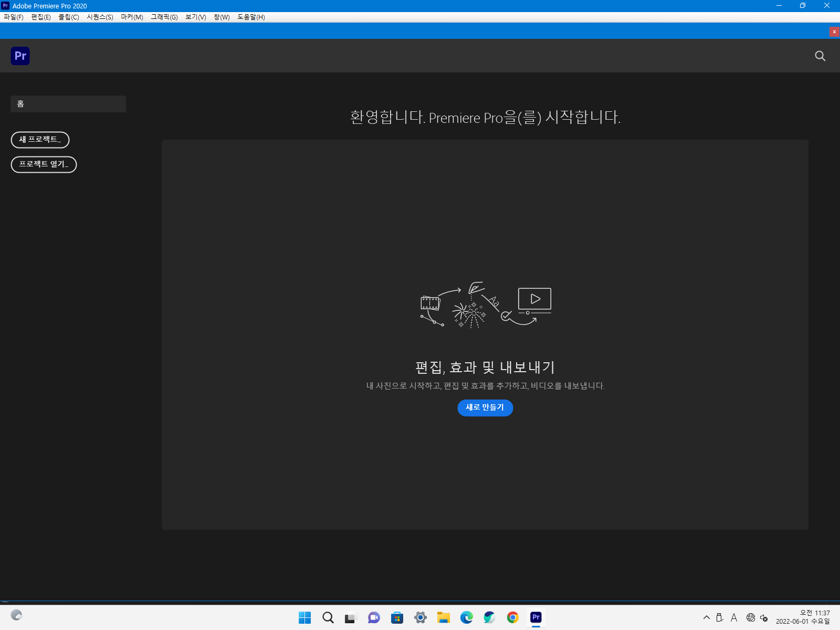Close the blue banner with red X
840x630 pixels.
[834, 32]
